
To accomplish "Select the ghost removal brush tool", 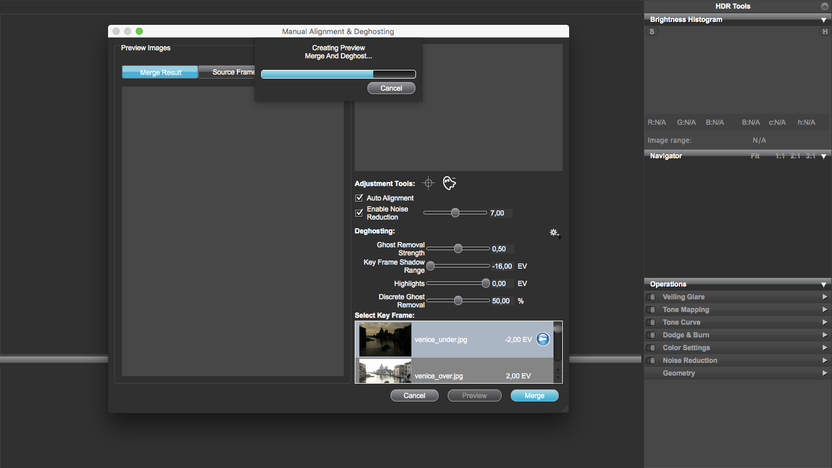I will pos(449,183).
